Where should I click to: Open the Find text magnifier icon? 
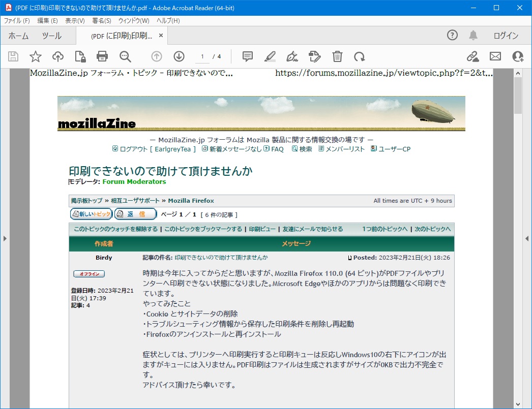pyautogui.click(x=125, y=56)
